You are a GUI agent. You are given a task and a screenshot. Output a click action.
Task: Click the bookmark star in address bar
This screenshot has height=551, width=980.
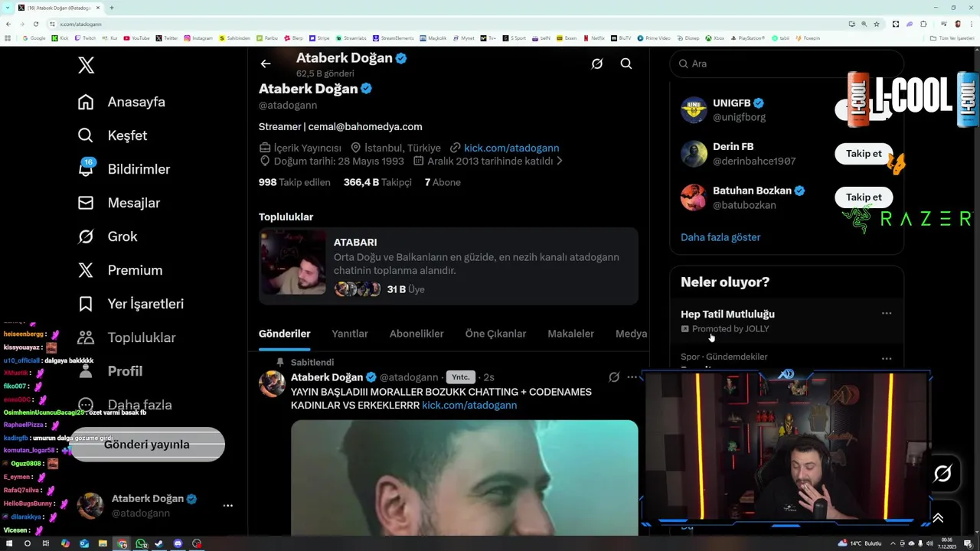[x=877, y=24]
